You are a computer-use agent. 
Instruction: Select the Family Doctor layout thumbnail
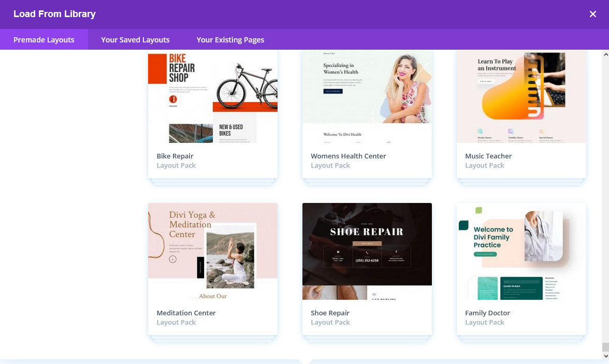(x=521, y=251)
